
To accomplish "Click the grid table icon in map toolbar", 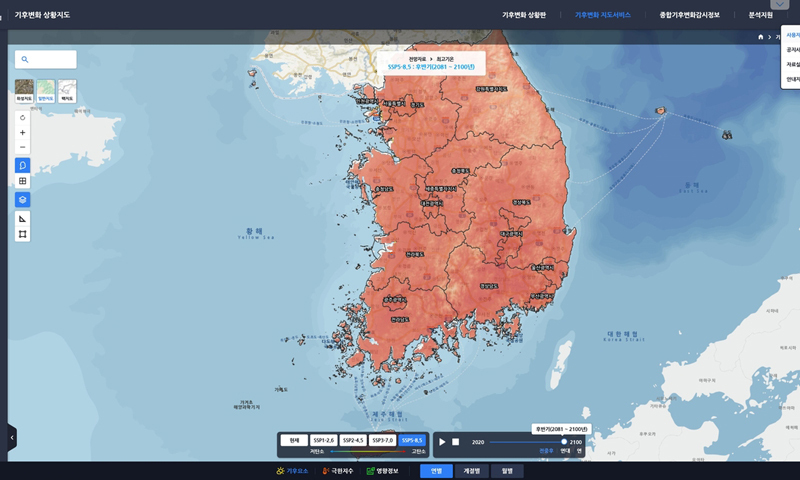I will [x=23, y=181].
